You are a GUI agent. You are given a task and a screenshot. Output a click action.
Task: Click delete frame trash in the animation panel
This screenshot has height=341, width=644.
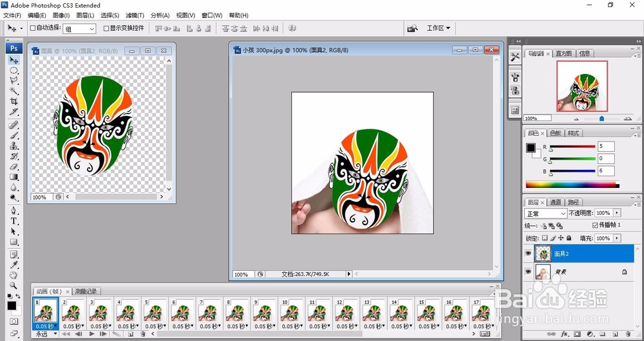click(x=142, y=334)
